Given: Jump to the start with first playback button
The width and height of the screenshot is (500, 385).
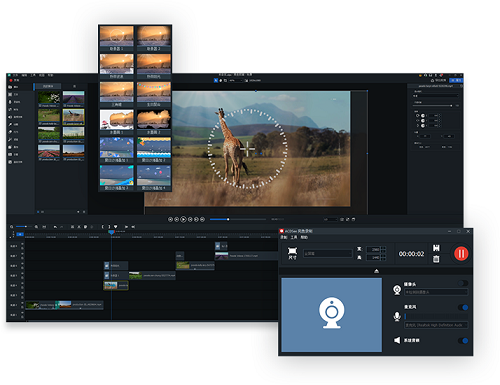Looking at the screenshot, I should (x=170, y=219).
